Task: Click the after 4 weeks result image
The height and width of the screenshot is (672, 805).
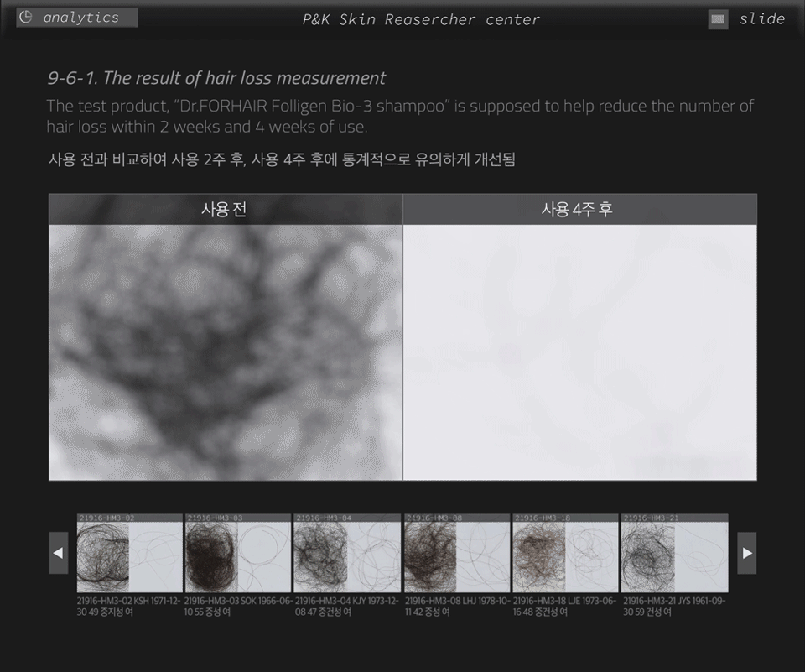Action: click(x=579, y=352)
